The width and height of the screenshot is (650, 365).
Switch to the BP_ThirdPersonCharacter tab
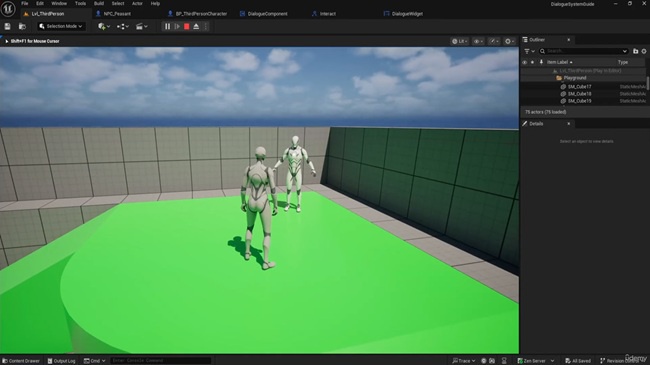201,14
